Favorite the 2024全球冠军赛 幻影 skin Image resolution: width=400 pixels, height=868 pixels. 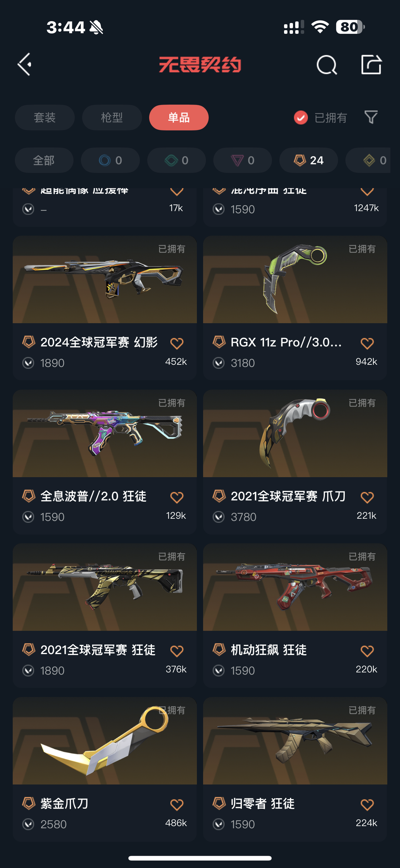177,343
